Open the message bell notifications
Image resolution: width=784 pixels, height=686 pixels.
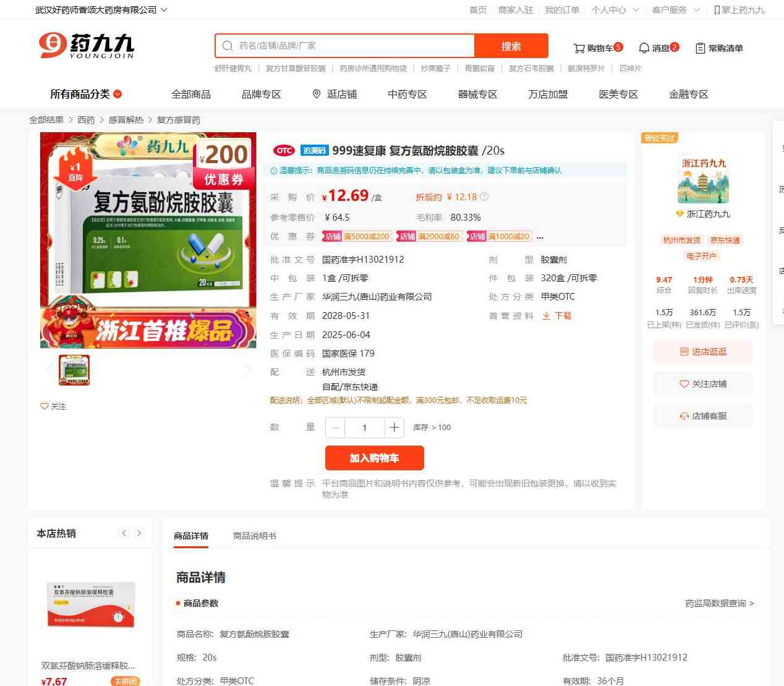tap(644, 48)
